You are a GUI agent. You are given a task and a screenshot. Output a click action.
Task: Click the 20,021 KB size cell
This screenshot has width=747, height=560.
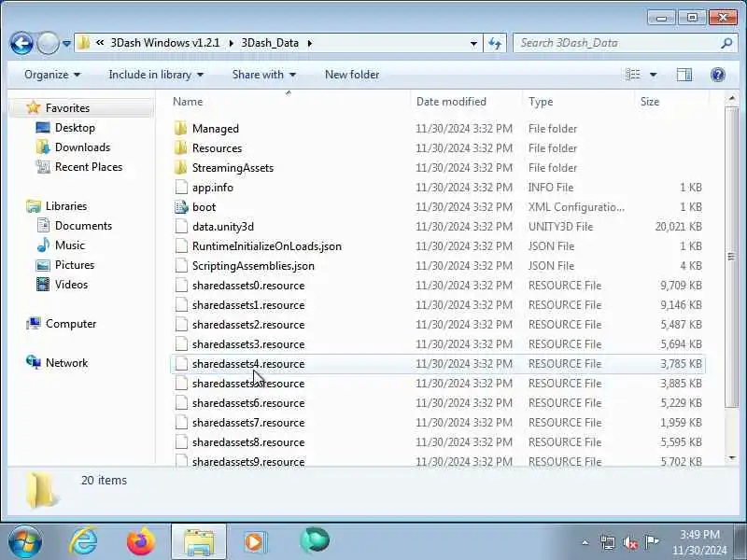point(678,227)
